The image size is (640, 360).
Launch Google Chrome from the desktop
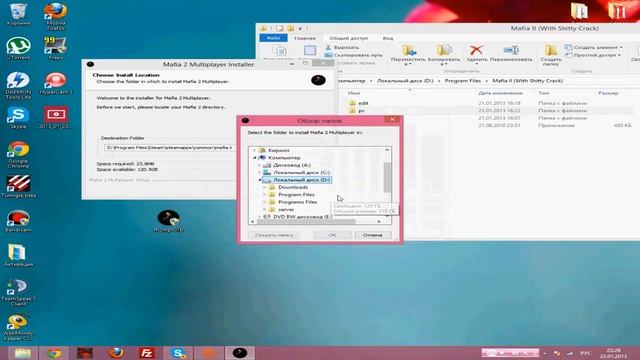[x=18, y=154]
